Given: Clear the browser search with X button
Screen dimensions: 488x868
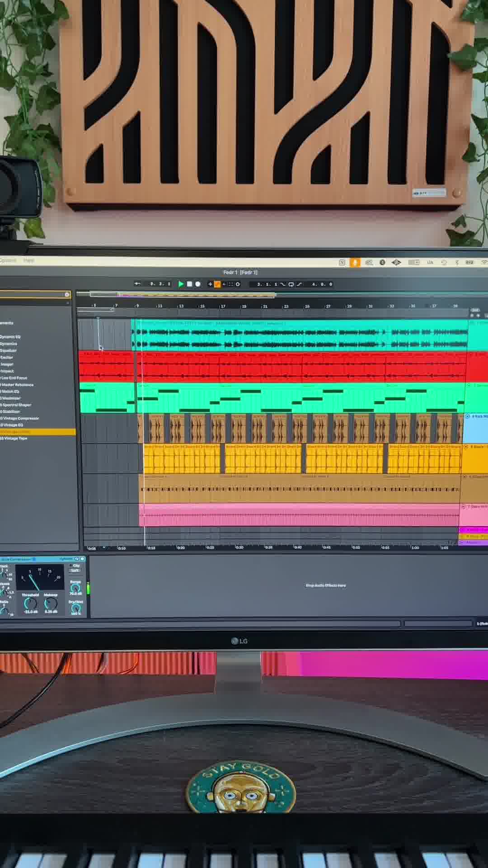Looking at the screenshot, I should (x=67, y=295).
